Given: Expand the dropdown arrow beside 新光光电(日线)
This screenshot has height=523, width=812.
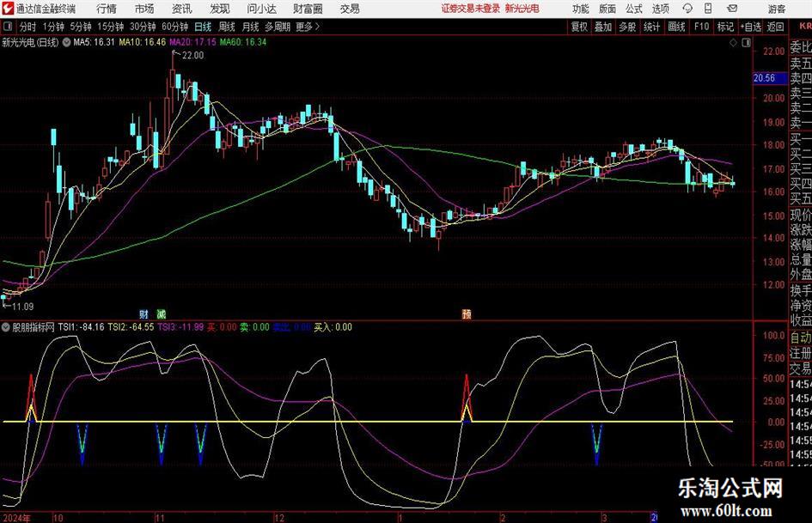Looking at the screenshot, I should tap(67, 42).
